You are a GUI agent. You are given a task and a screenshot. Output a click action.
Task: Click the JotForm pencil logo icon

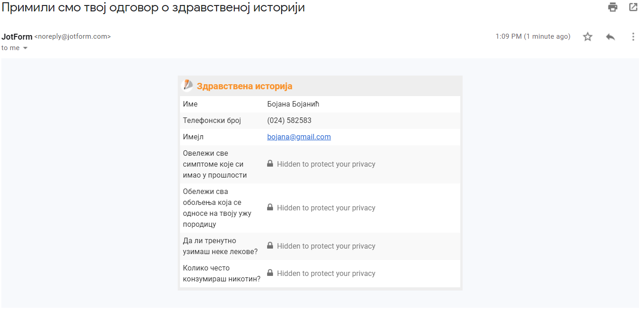click(187, 86)
